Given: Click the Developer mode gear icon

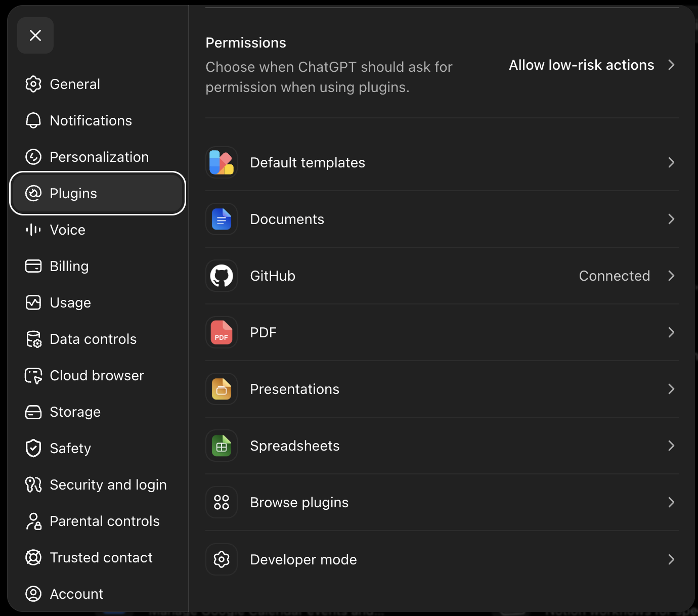Looking at the screenshot, I should (222, 559).
